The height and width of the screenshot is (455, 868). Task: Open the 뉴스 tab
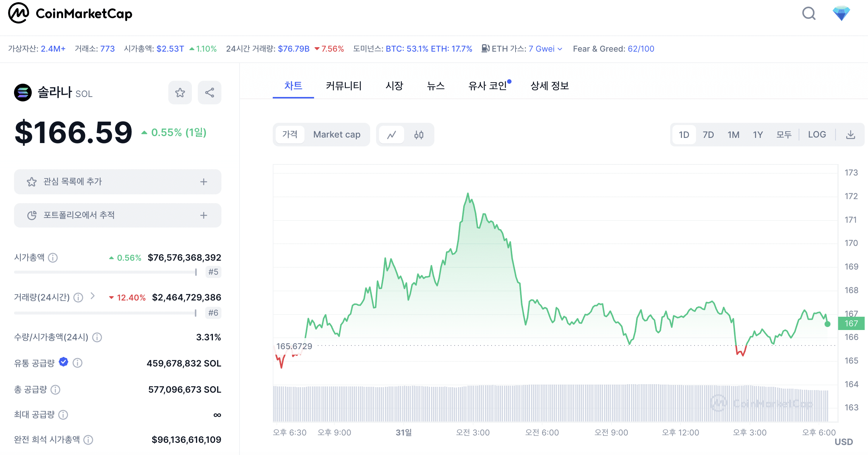coord(436,86)
